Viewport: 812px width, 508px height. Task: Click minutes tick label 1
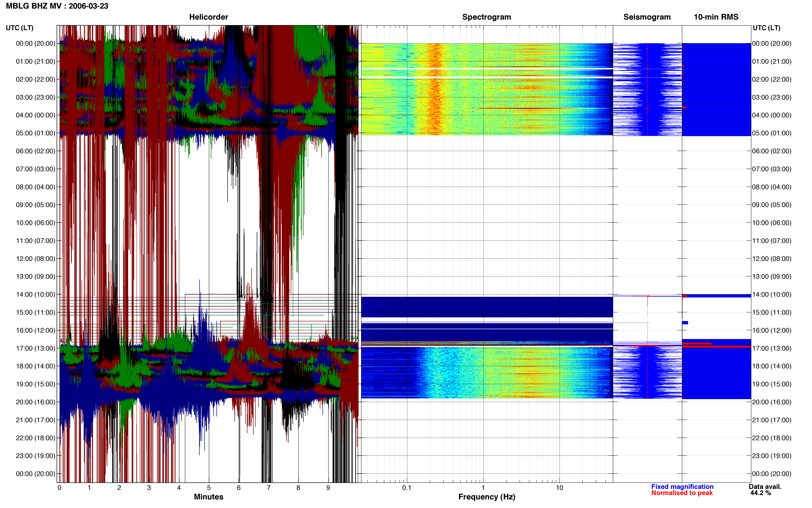tap(89, 488)
